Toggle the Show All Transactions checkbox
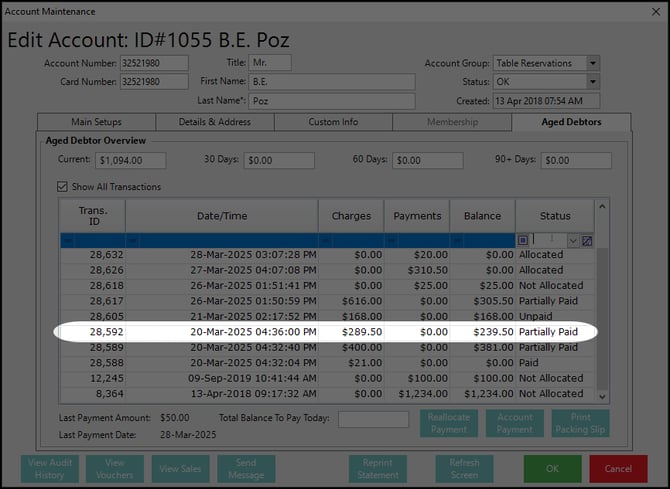The height and width of the screenshot is (489, 670). (63, 187)
